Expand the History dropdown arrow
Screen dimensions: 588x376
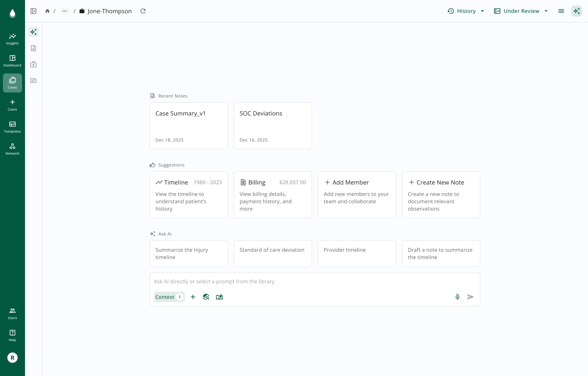coord(483,11)
